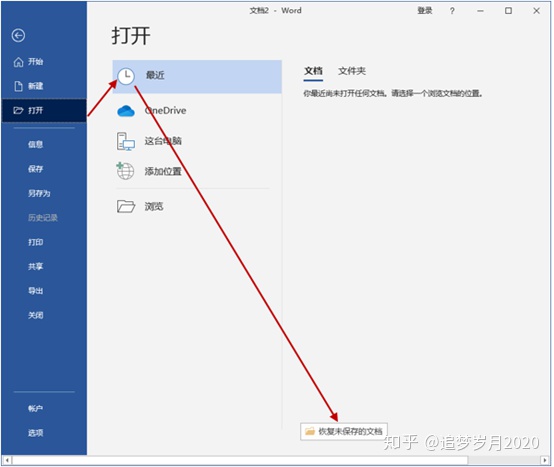Screen dimensions: 554x467
Task: Click 登录 to sign in
Action: (425, 11)
